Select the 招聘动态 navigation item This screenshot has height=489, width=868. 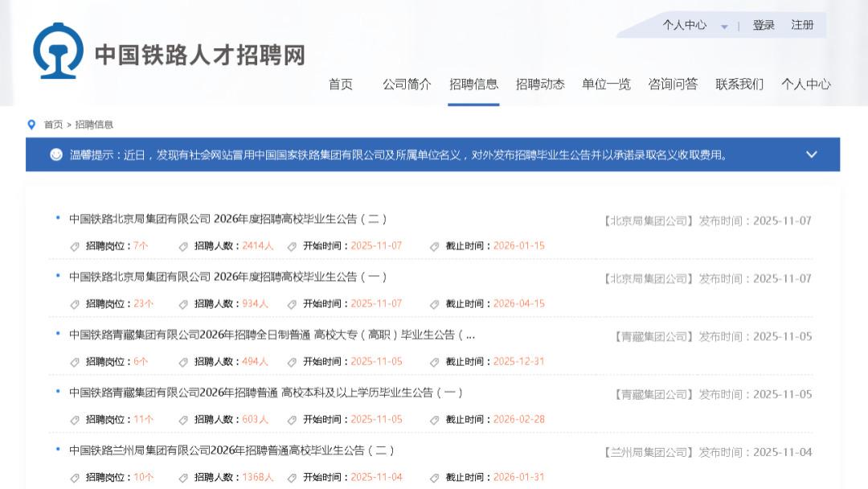click(x=541, y=83)
